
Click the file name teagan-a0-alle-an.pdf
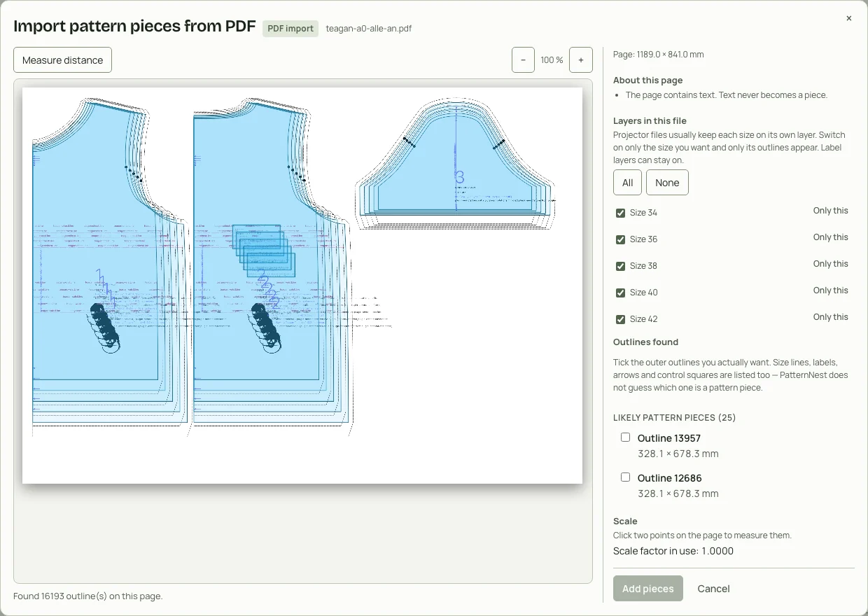coord(369,29)
